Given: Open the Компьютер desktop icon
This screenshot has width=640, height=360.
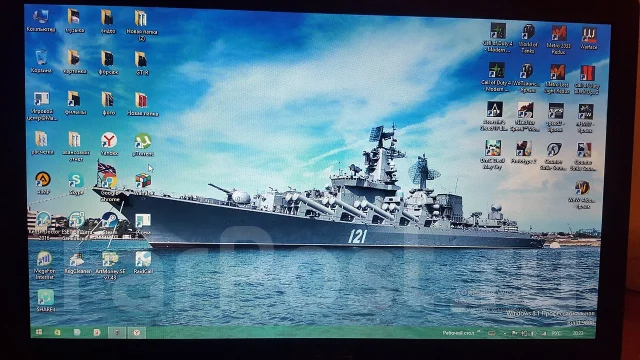Looking at the screenshot, I should point(41,21).
